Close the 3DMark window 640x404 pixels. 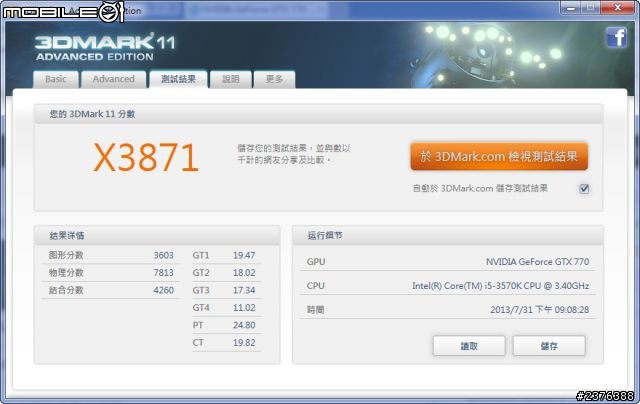point(618,7)
